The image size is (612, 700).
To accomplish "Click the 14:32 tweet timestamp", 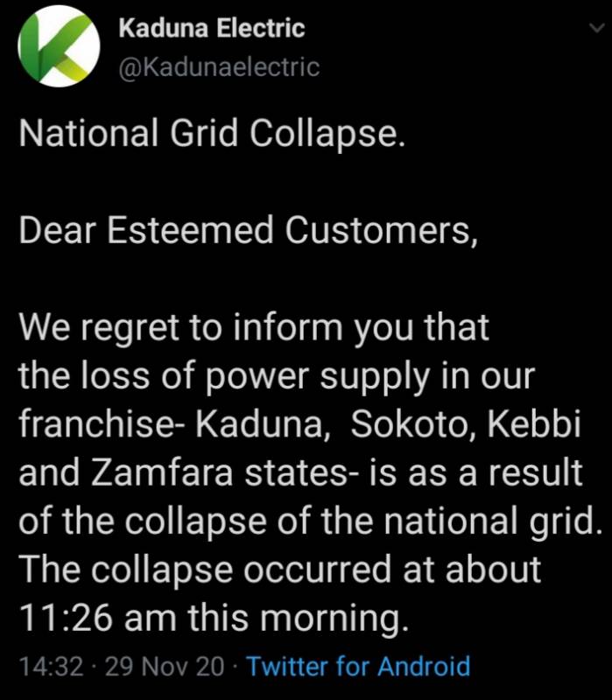I will (x=52, y=667).
